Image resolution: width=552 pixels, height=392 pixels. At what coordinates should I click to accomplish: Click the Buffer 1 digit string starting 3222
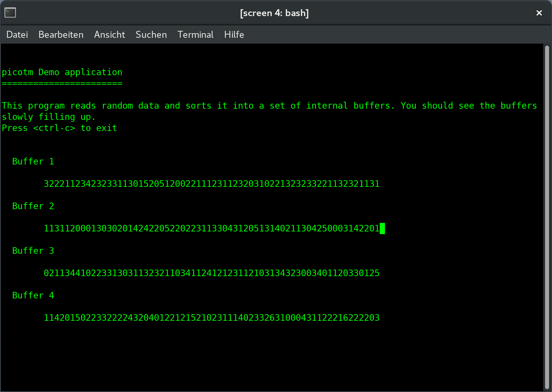212,184
